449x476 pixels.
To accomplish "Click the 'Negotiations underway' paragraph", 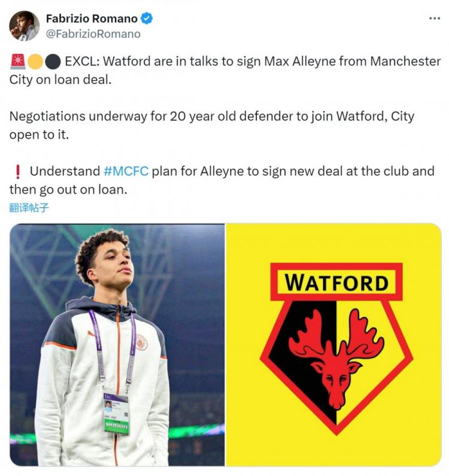I will point(212,125).
